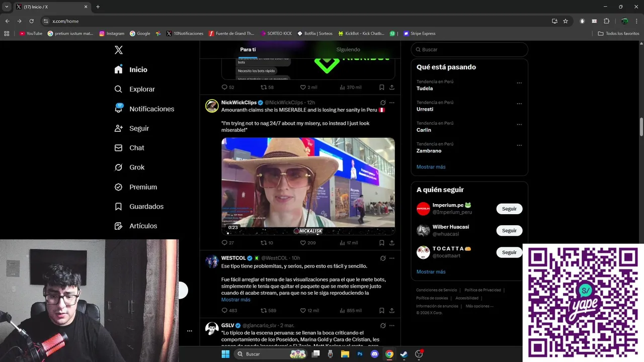Screen dimensions: 644x362
Task: Open the Explorar search page
Action: 135,89
